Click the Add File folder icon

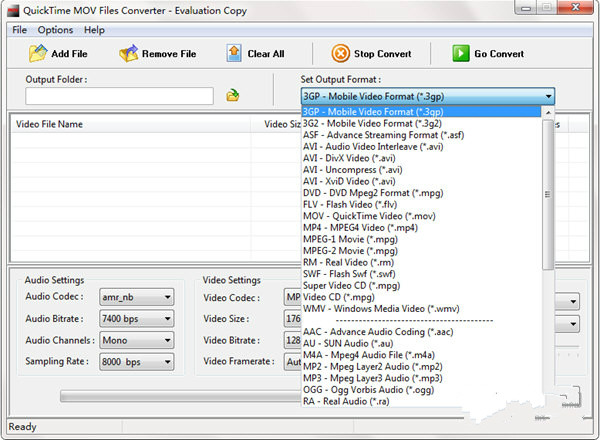pyautogui.click(x=38, y=53)
